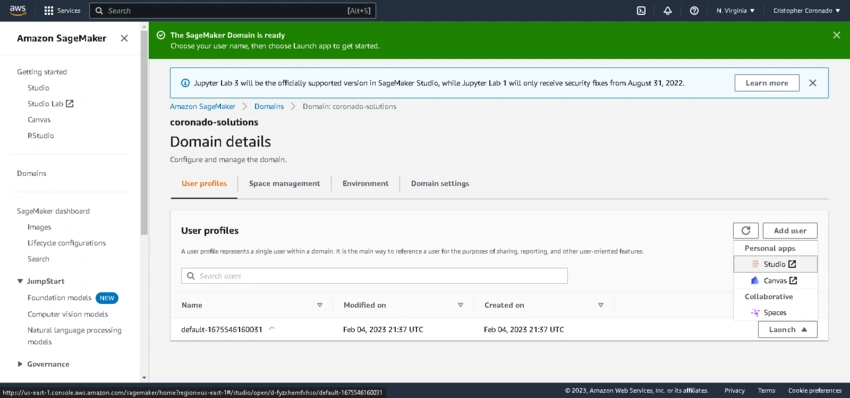The height and width of the screenshot is (398, 850).
Task: Open Cookie preferences in footer
Action: [x=815, y=390]
